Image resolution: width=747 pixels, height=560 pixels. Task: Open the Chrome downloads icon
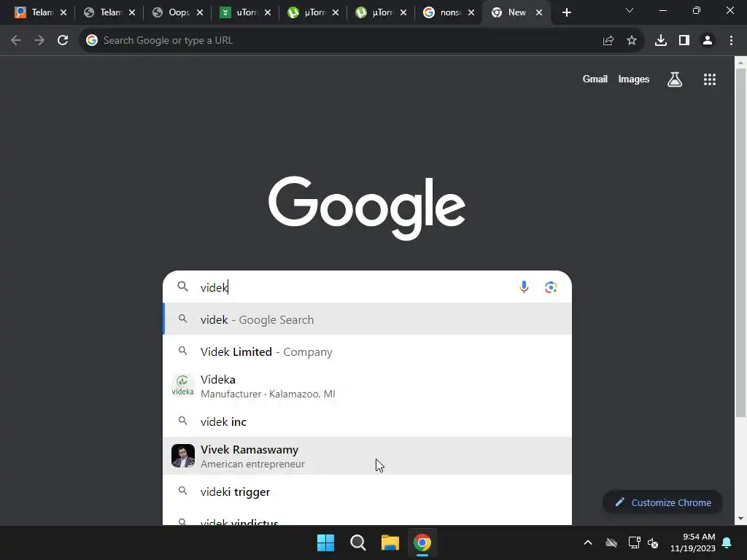click(x=661, y=41)
